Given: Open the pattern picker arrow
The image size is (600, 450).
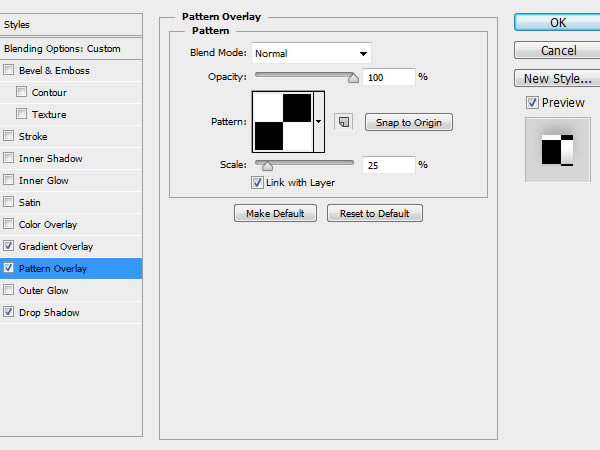Looking at the screenshot, I should point(319,122).
